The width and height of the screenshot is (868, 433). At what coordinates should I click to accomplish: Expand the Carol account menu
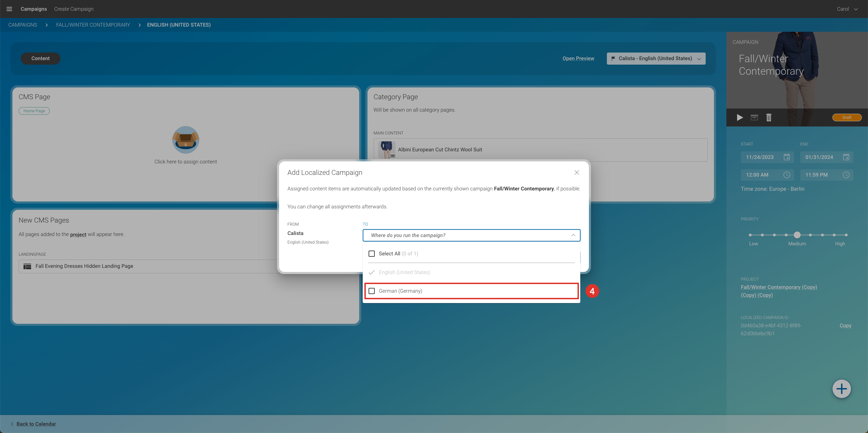tap(847, 9)
